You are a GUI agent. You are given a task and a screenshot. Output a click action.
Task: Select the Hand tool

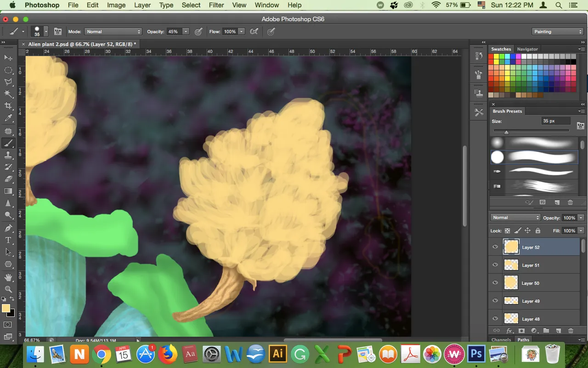tap(8, 277)
